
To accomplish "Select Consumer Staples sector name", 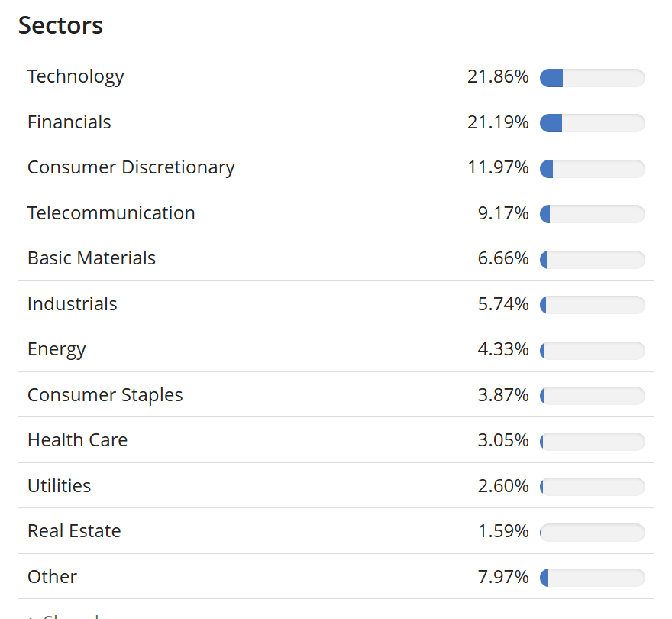I will coord(105,395).
